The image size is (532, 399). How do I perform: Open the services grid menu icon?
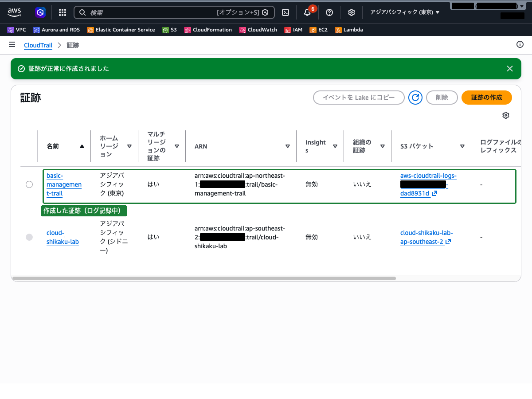(63, 12)
